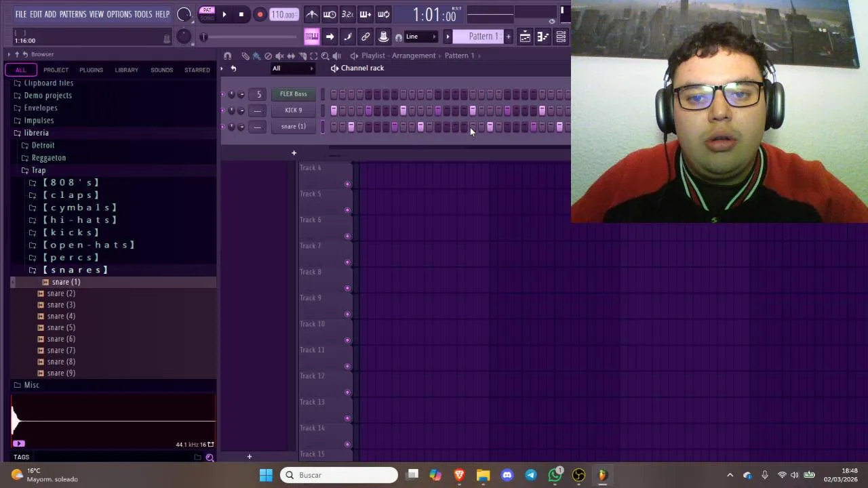
Task: Choose the playlist Select tool
Action: coord(313,56)
